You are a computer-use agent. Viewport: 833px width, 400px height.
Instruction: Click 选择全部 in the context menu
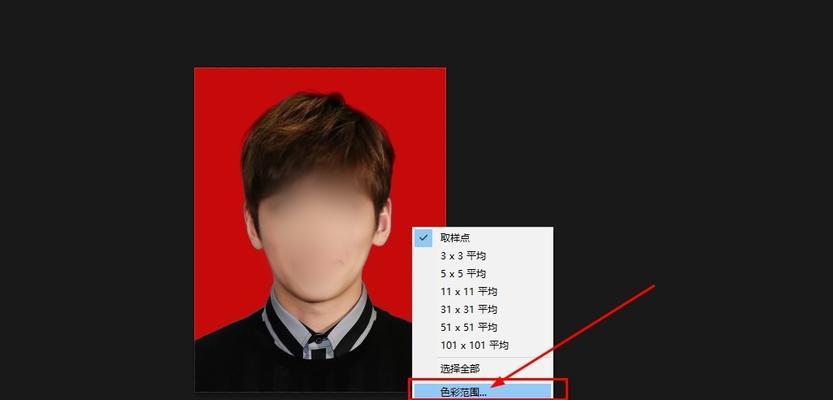[x=482, y=369]
